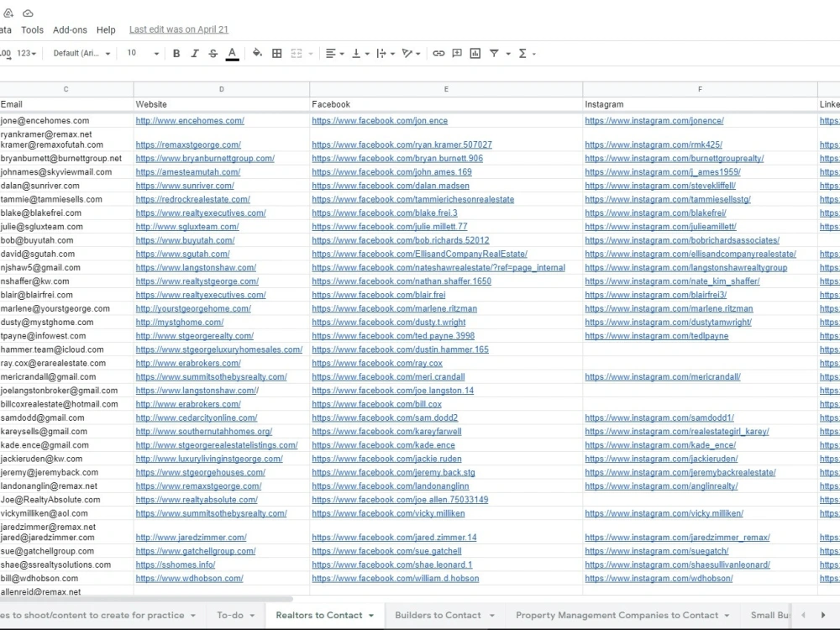
Task: Open the Help menu
Action: pyautogui.click(x=106, y=30)
